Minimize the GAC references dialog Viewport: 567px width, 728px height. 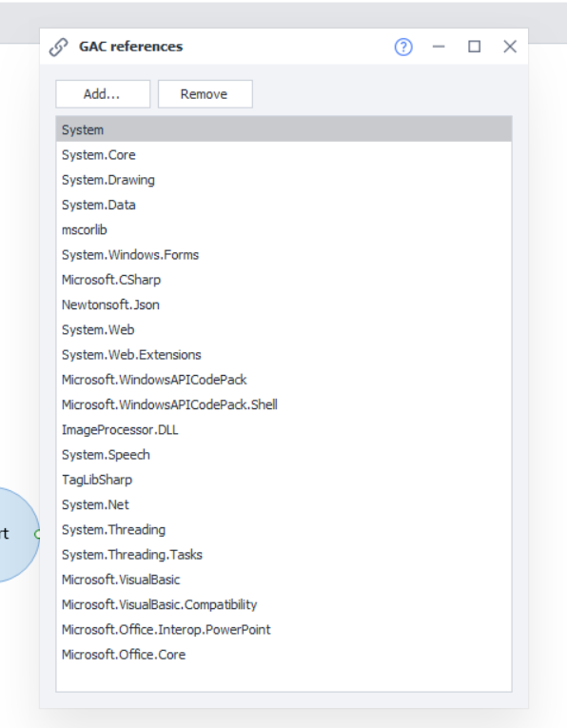[439, 47]
